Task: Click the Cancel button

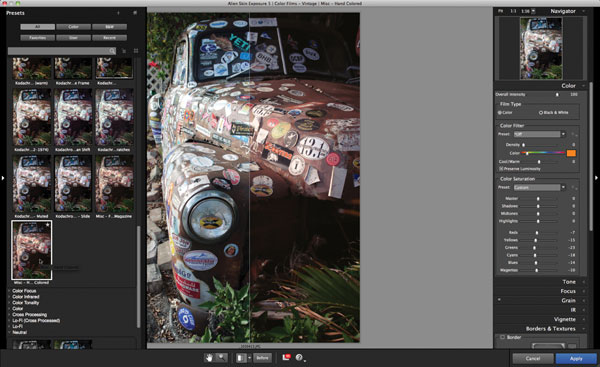Action: [x=533, y=359]
